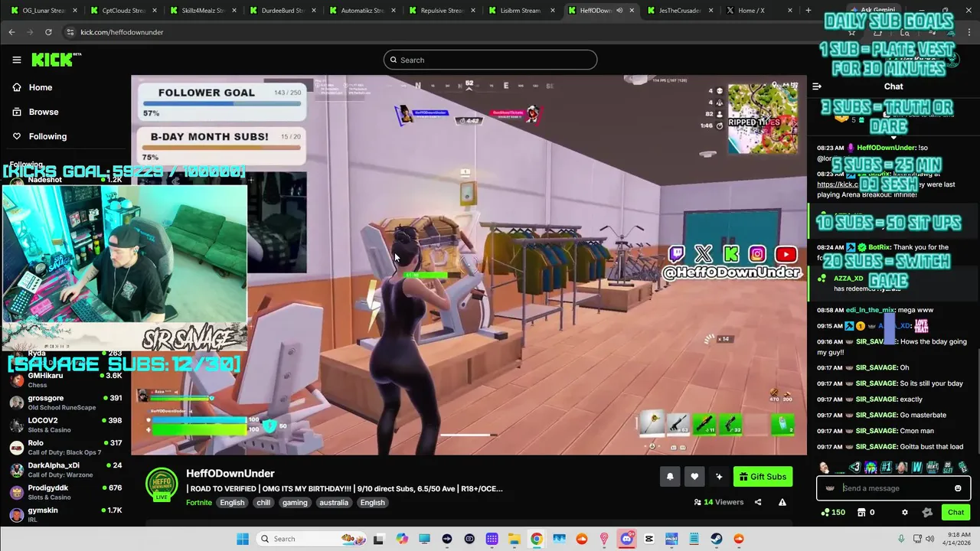Switch to the JesTheCrusader tab

coord(680,11)
